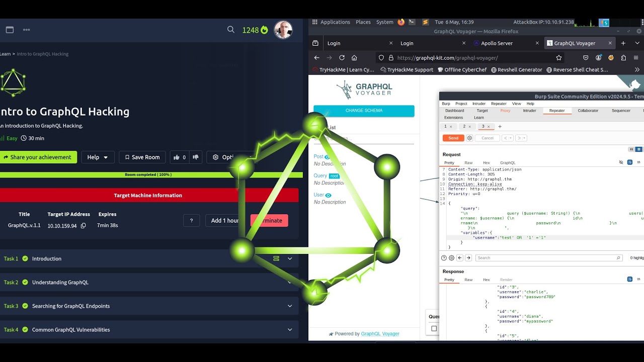Open TryHackMe user profile avatar
The height and width of the screenshot is (362, 644).
[x=283, y=30]
